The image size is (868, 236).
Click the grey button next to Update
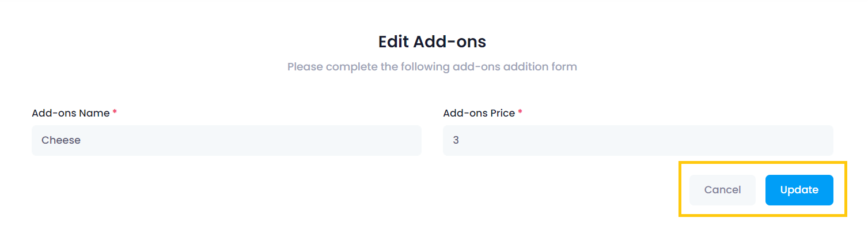pos(722,190)
